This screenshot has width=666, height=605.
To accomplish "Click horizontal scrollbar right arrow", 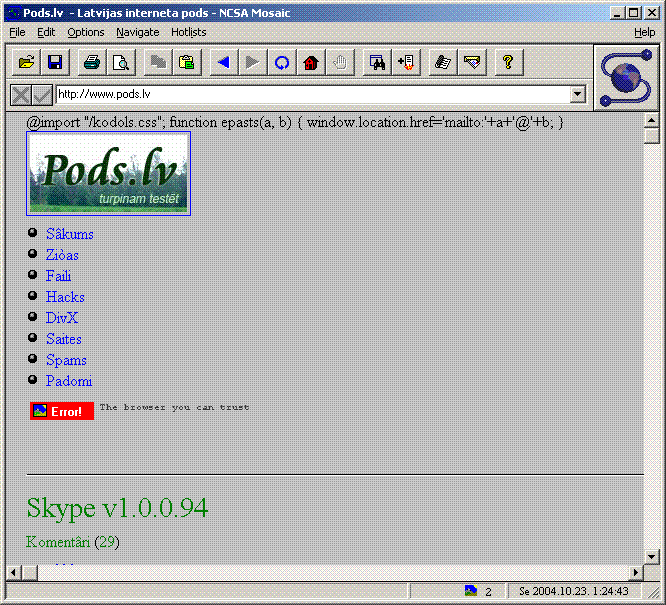I will click(x=636, y=572).
